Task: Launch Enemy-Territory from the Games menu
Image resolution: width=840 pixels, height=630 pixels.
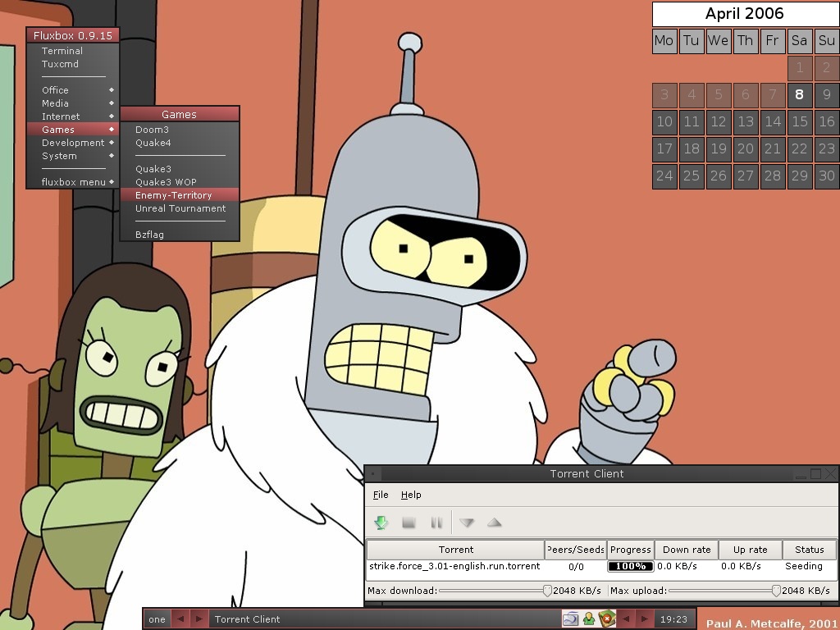Action: (x=180, y=195)
